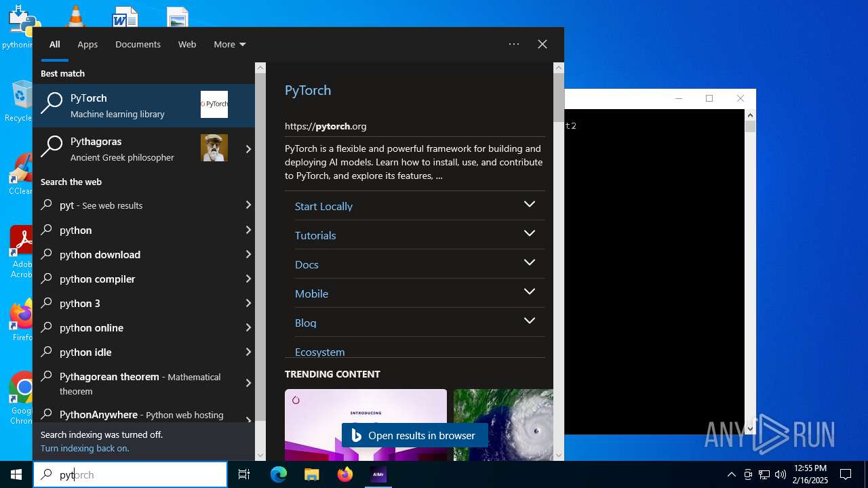Screen dimensions: 868x488
Task: Open the Google Chrome desktop icon
Action: click(22, 399)
